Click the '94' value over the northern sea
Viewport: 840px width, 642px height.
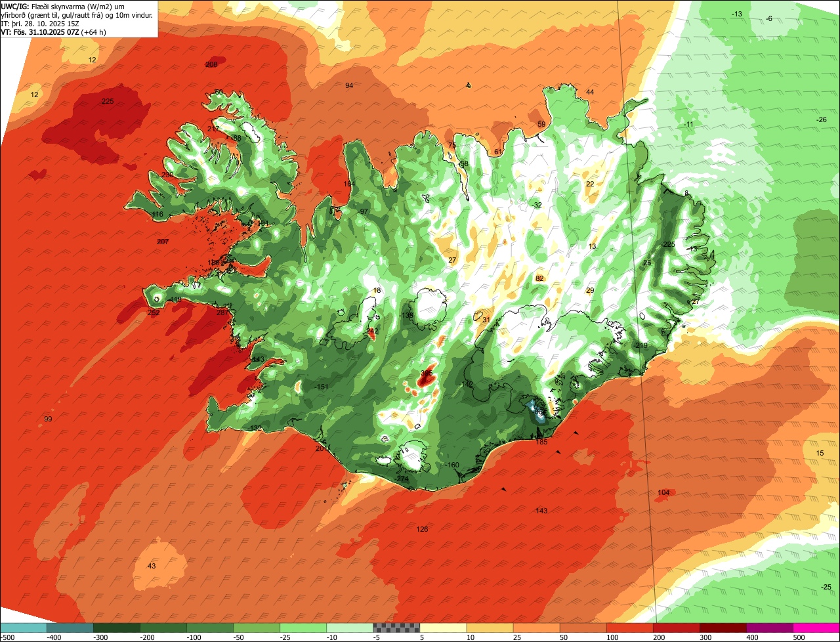tap(349, 86)
